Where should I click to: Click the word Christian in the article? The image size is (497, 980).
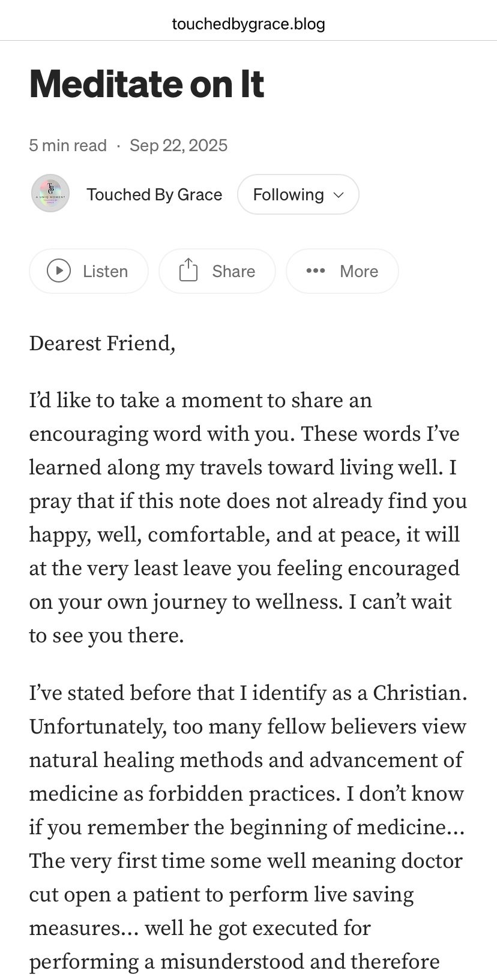click(418, 693)
